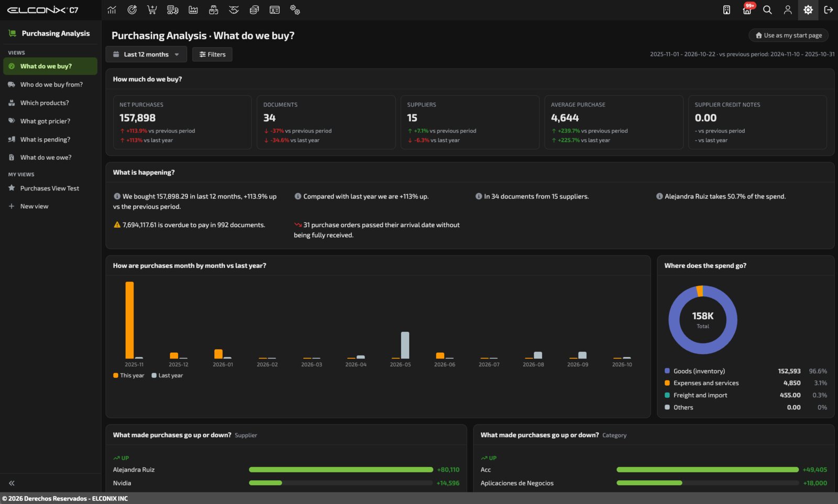Click New view to add view
The height and width of the screenshot is (504, 838).
[x=50, y=206]
